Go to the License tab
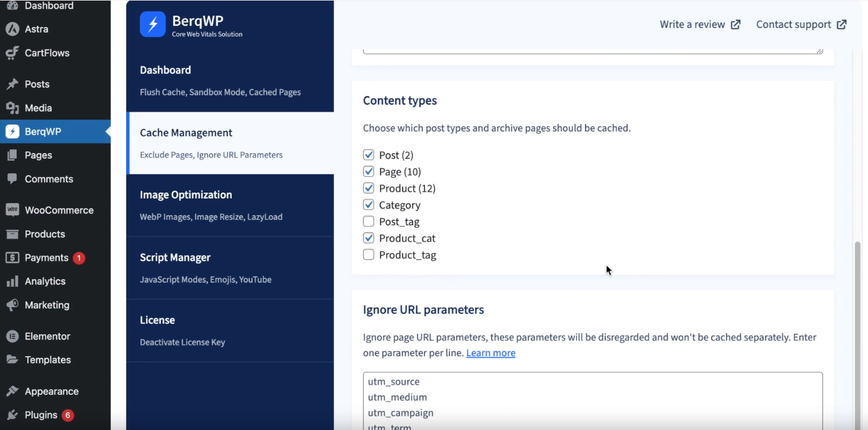The image size is (868, 430). 230,331
